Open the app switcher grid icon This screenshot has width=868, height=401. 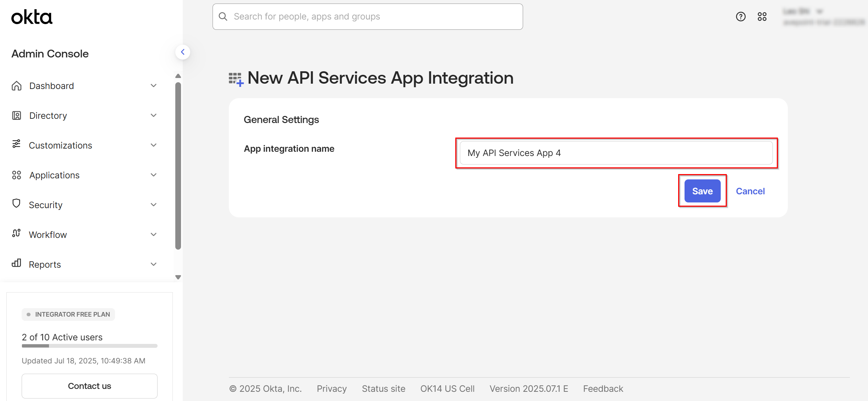coord(762,16)
